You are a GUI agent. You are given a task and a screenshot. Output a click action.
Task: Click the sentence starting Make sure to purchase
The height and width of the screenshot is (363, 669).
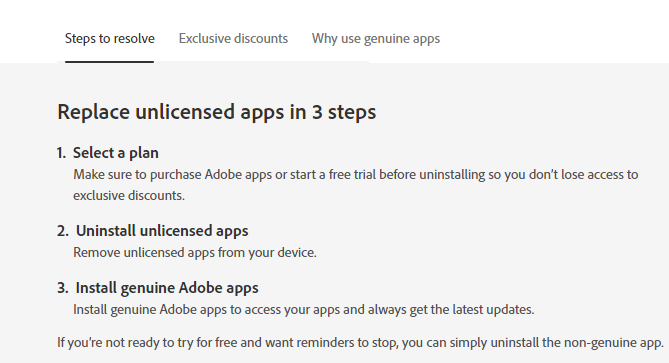click(356, 185)
